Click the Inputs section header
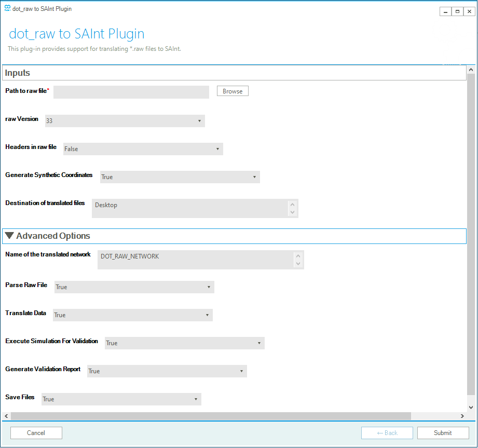 [x=234, y=73]
